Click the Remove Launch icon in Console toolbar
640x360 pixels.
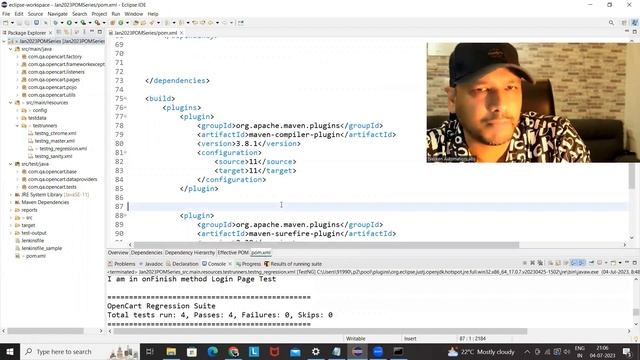pos(532,263)
